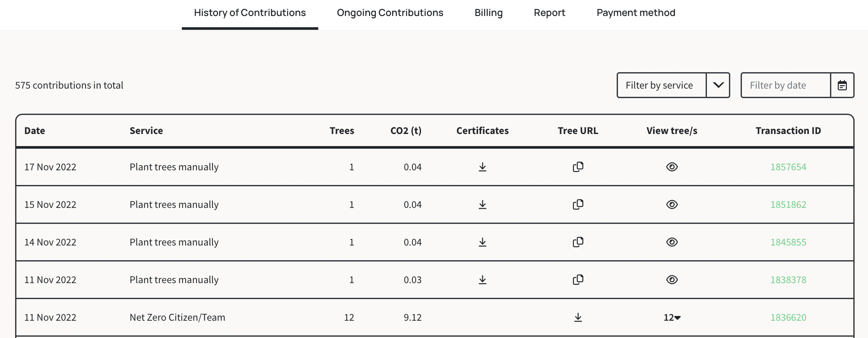Open the Ongoing Contributions tab
Viewport: 868px width, 338px height.
point(390,13)
